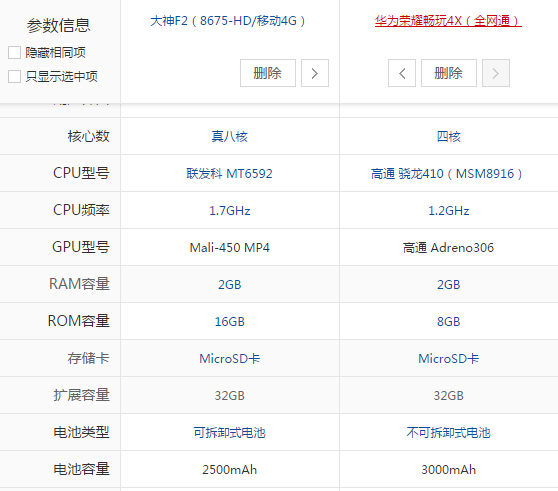Enable the 只显示选中项 checkbox

point(14,76)
